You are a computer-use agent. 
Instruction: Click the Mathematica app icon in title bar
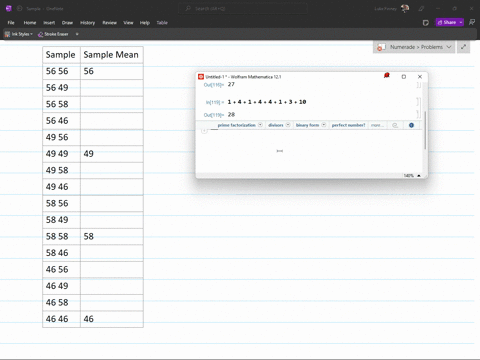pos(201,77)
